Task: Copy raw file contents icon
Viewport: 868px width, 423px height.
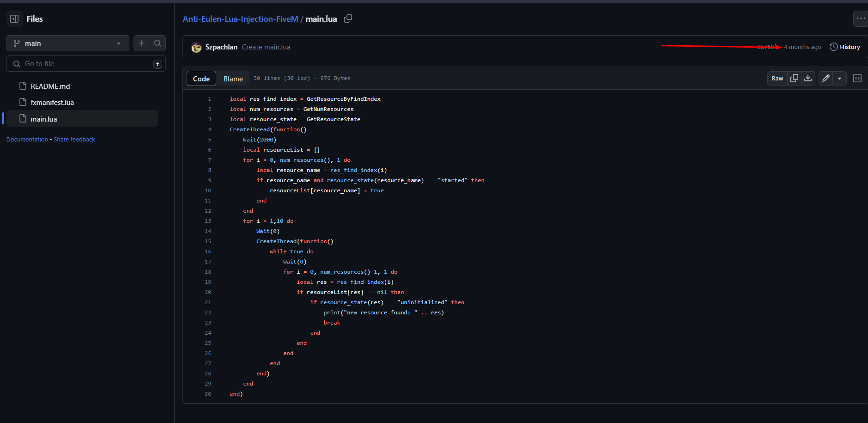Action: [795, 79]
